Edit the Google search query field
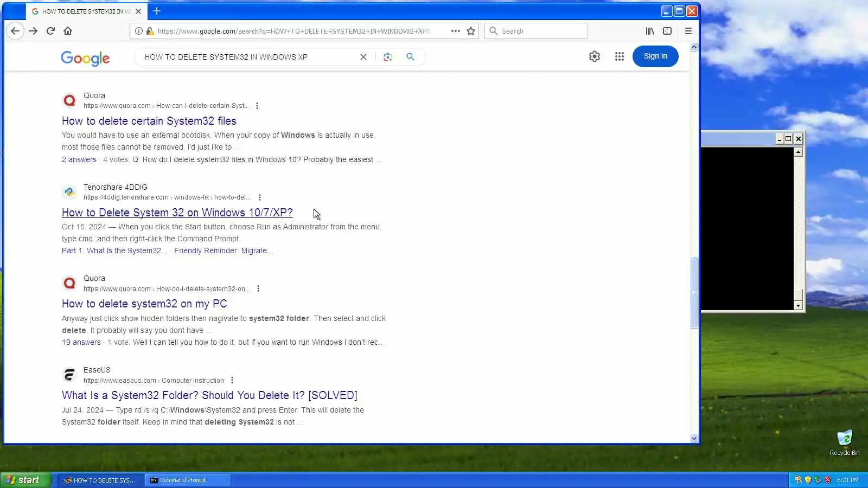This screenshot has height=488, width=868. tap(247, 57)
